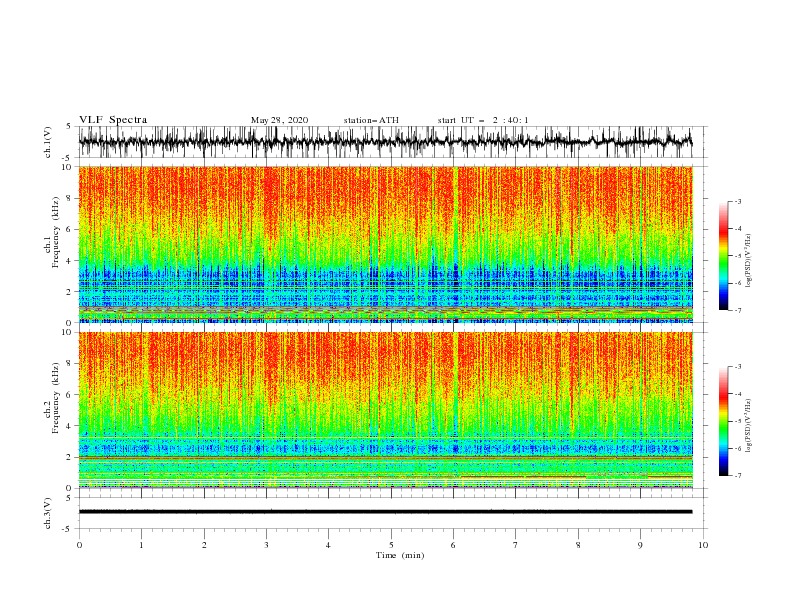
Task: Click the time axis tick '5'
Action: [x=391, y=545]
